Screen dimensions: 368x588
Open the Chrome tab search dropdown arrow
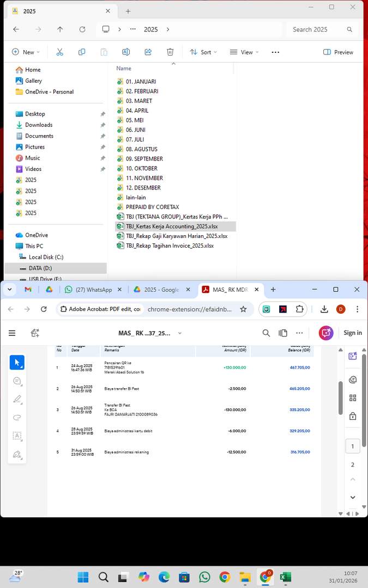(x=9, y=290)
